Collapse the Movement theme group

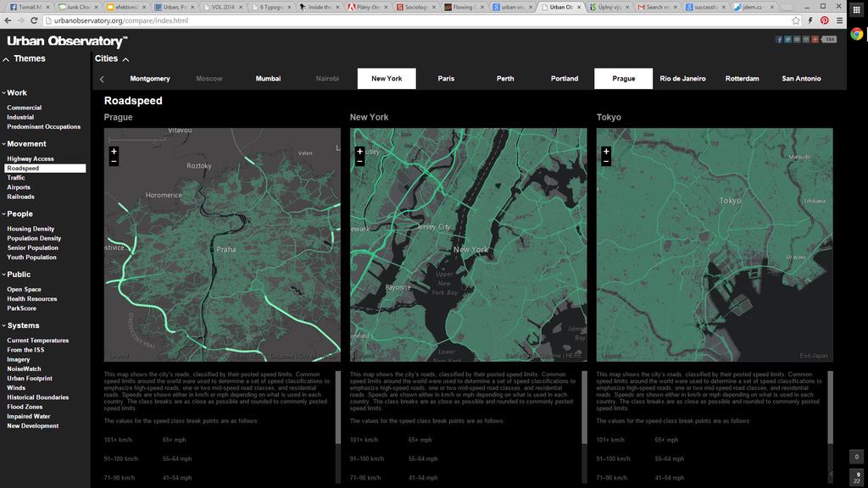point(4,144)
